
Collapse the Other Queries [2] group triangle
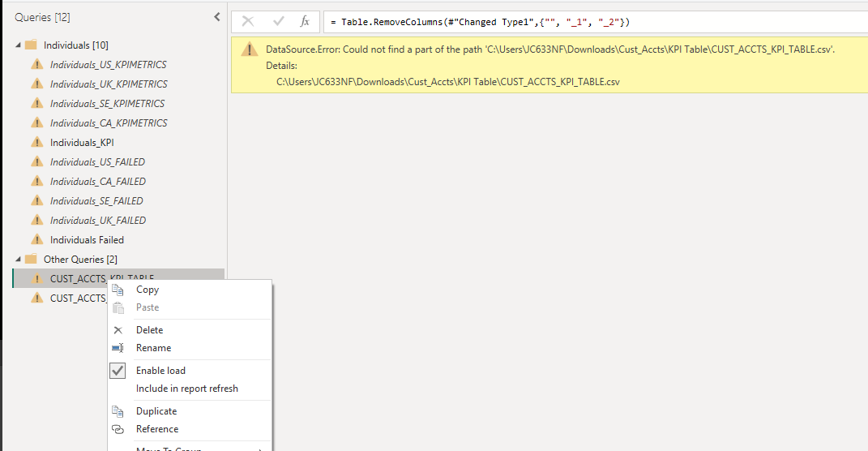[x=19, y=260]
